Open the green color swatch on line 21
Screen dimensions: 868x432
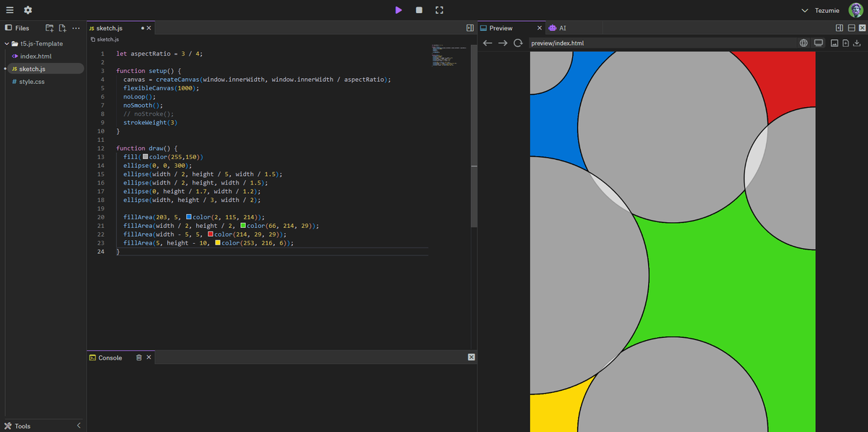pyautogui.click(x=243, y=226)
